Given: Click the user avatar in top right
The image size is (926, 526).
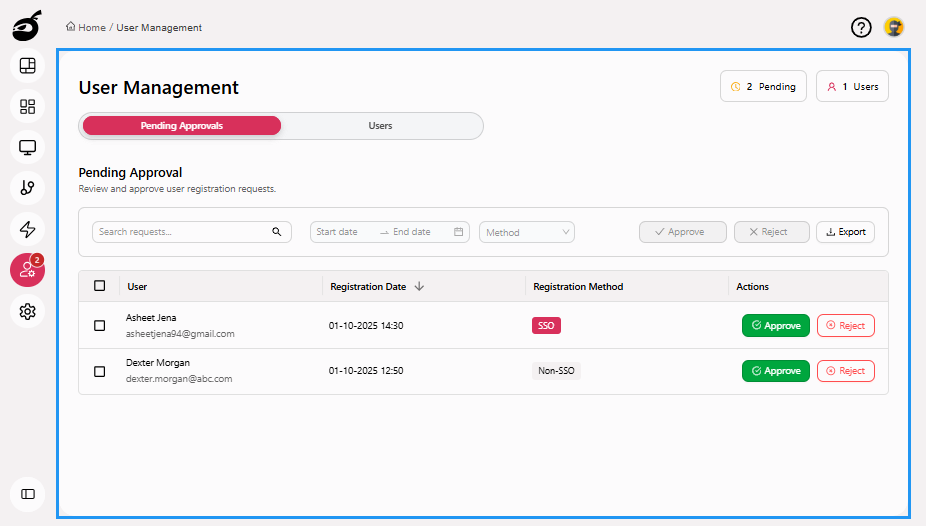Looking at the screenshot, I should [x=894, y=28].
